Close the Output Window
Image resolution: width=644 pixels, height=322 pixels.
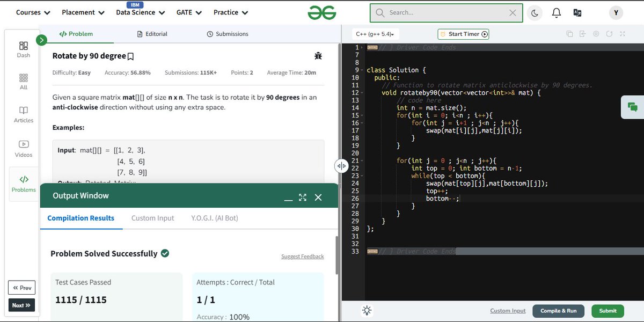(x=318, y=197)
